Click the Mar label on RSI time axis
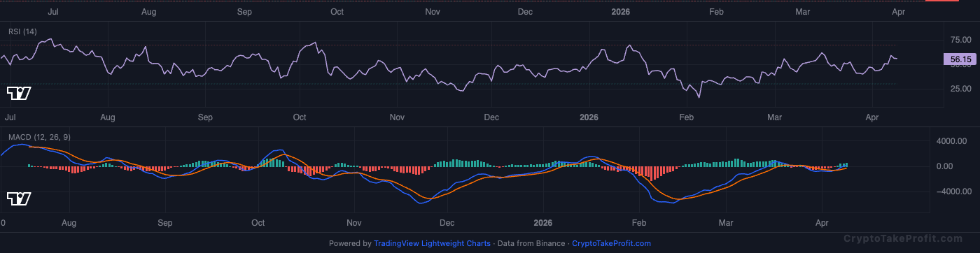This screenshot has width=980, height=253. [x=775, y=117]
